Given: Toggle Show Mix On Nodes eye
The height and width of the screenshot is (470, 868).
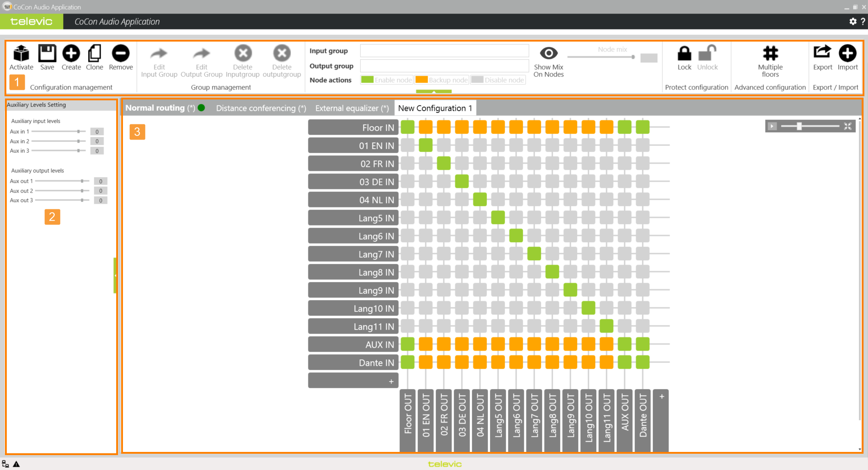Looking at the screenshot, I should point(548,54).
